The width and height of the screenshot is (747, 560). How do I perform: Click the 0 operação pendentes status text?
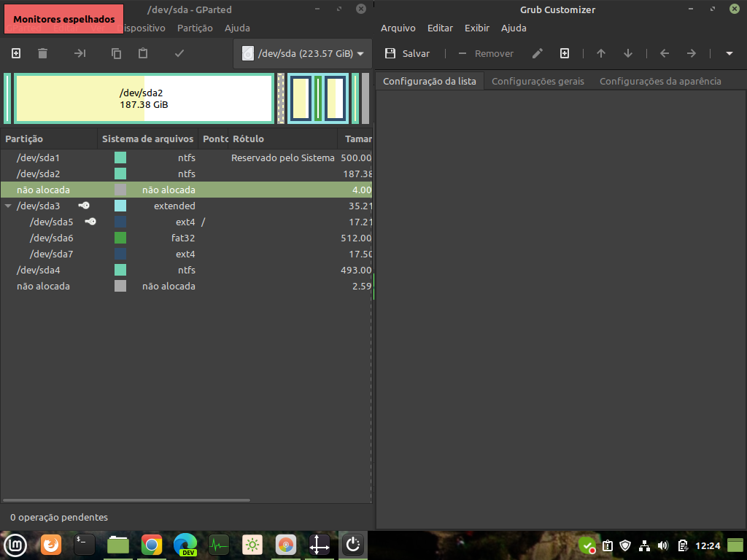click(x=59, y=517)
